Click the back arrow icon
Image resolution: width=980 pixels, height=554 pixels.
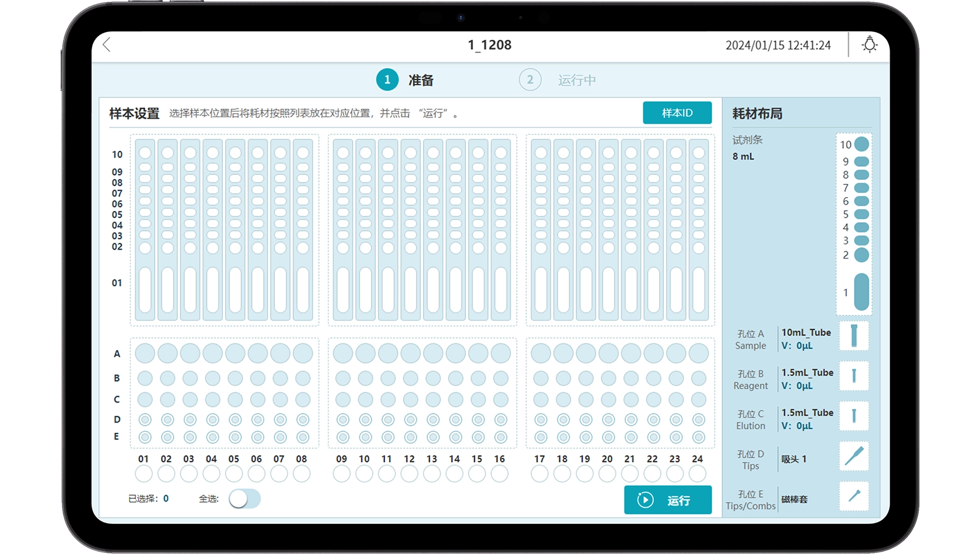coord(107,45)
